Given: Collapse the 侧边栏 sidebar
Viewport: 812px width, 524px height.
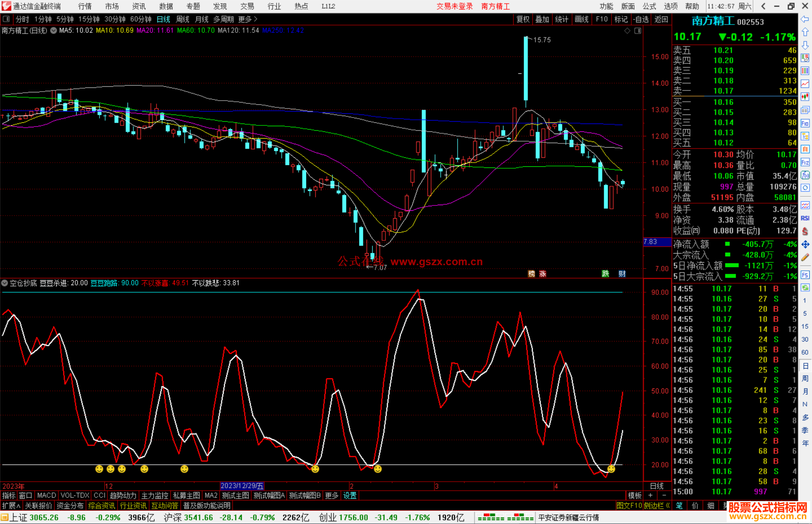Looking at the screenshot, I should [656, 506].
